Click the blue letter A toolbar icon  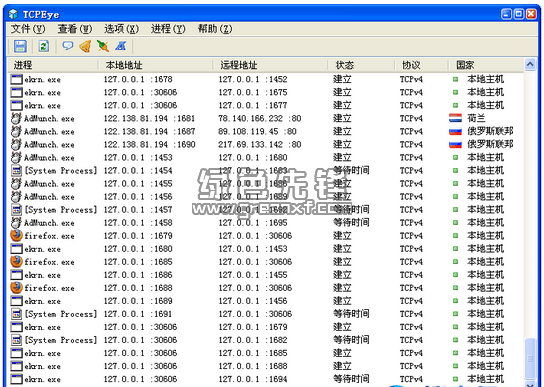tap(121, 46)
